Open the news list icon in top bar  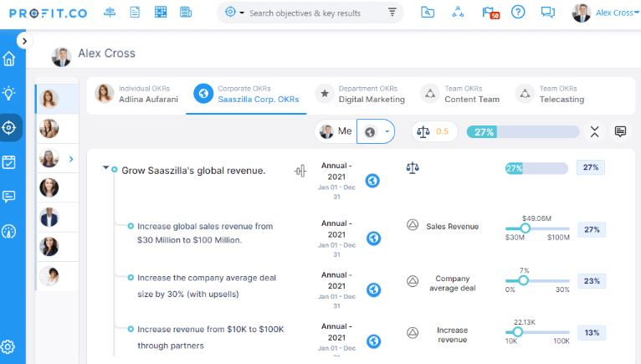[x=186, y=13]
